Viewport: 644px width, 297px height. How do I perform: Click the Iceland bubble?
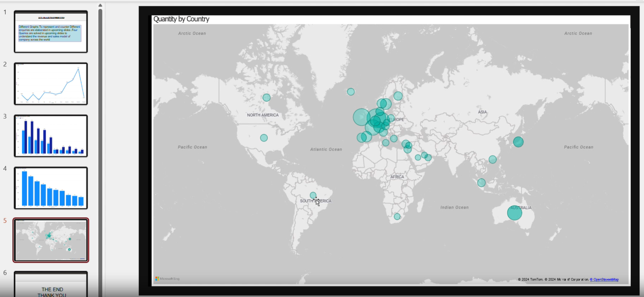click(351, 92)
